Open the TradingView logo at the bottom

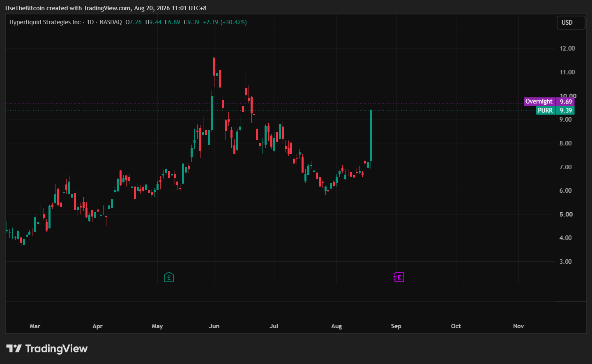[47, 349]
